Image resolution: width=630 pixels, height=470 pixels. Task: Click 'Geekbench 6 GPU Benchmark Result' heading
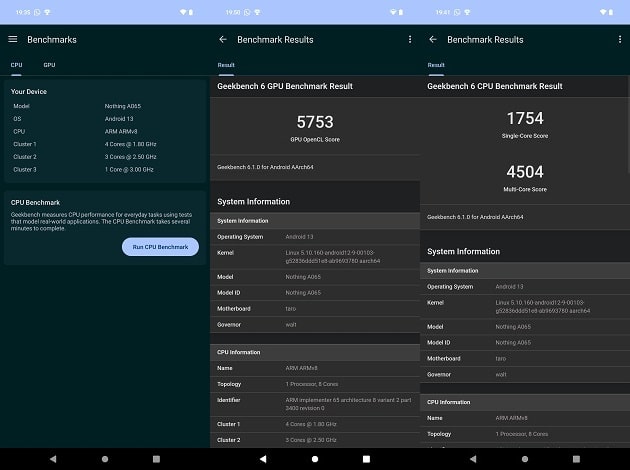pyautogui.click(x=285, y=86)
